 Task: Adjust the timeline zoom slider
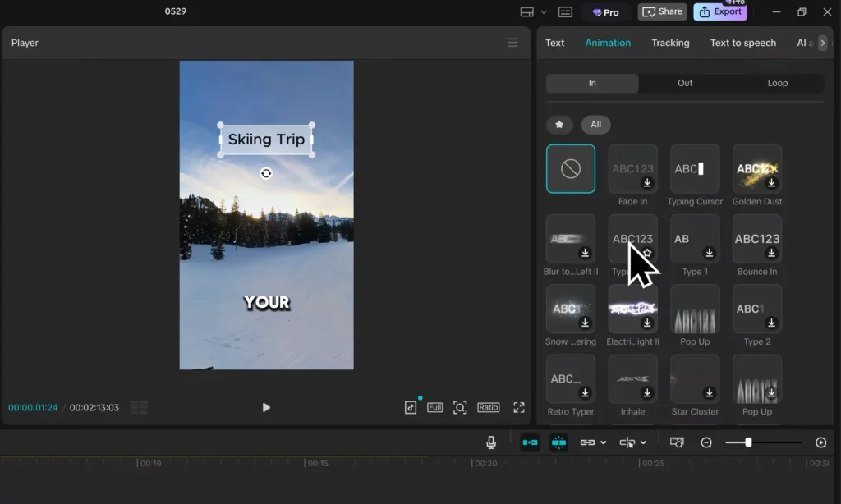tap(748, 442)
